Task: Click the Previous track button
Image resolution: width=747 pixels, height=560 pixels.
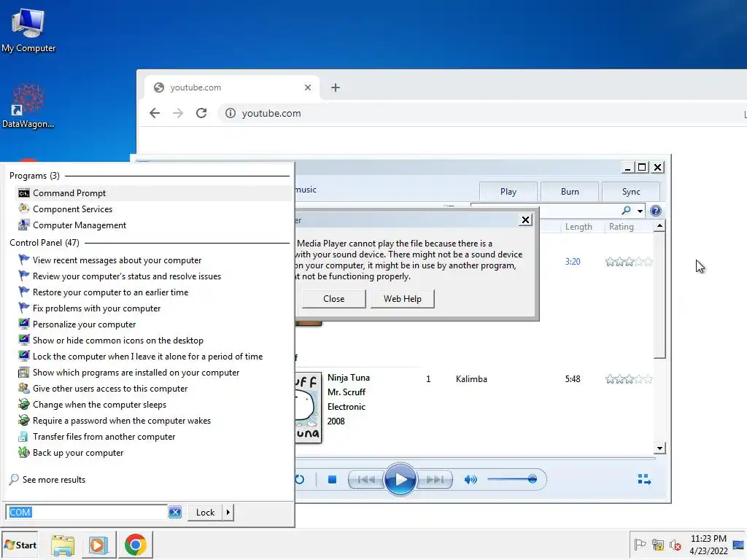Action: [366, 480]
